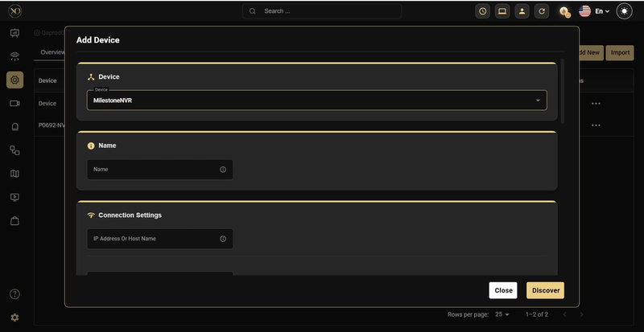Image resolution: width=644 pixels, height=332 pixels.
Task: Open the three-dot menu for P0692 row
Action: point(596,125)
